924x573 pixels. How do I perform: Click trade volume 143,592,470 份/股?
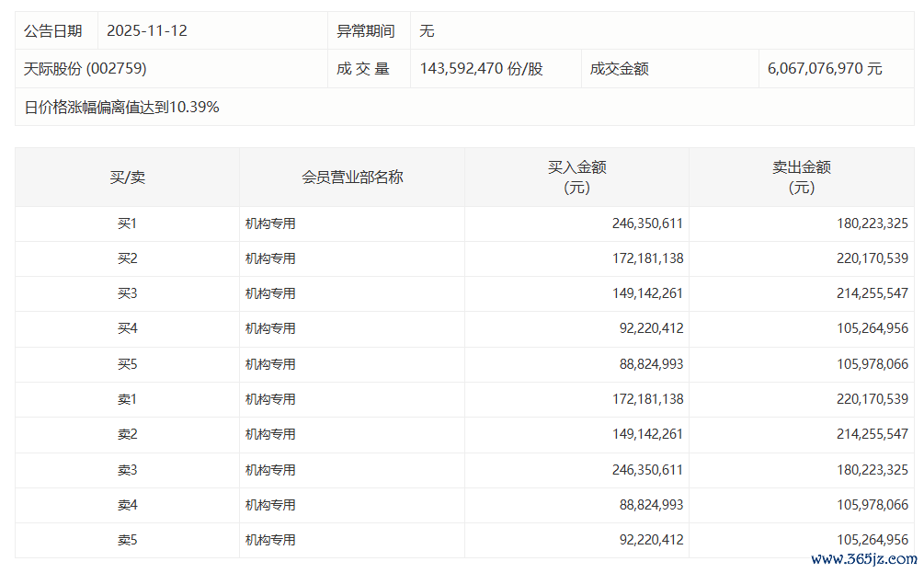tap(481, 68)
